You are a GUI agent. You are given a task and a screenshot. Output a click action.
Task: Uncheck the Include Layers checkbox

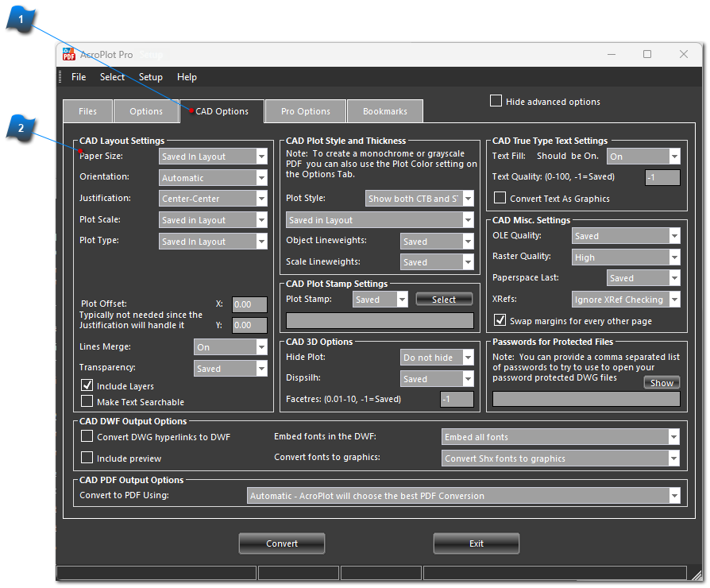[87, 385]
